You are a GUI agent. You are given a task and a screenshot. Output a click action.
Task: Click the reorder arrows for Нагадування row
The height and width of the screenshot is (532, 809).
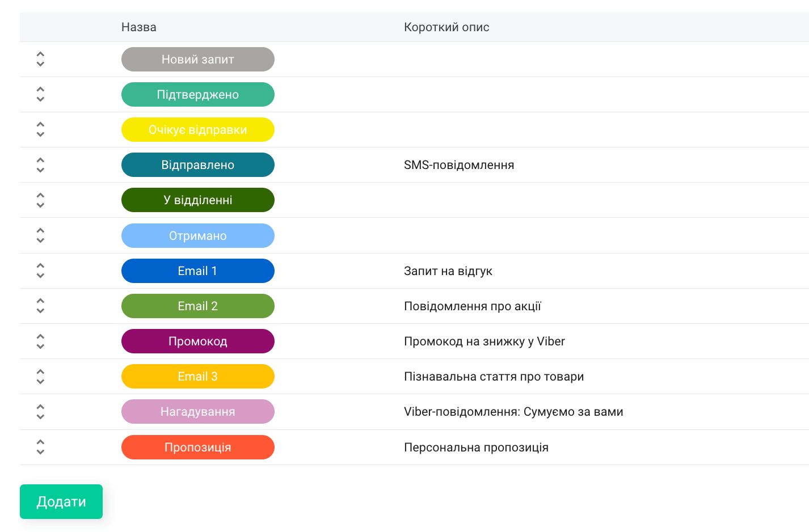click(x=40, y=412)
